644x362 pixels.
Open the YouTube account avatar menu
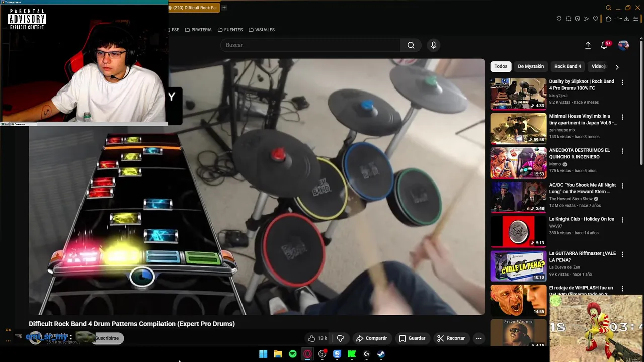pyautogui.click(x=623, y=45)
